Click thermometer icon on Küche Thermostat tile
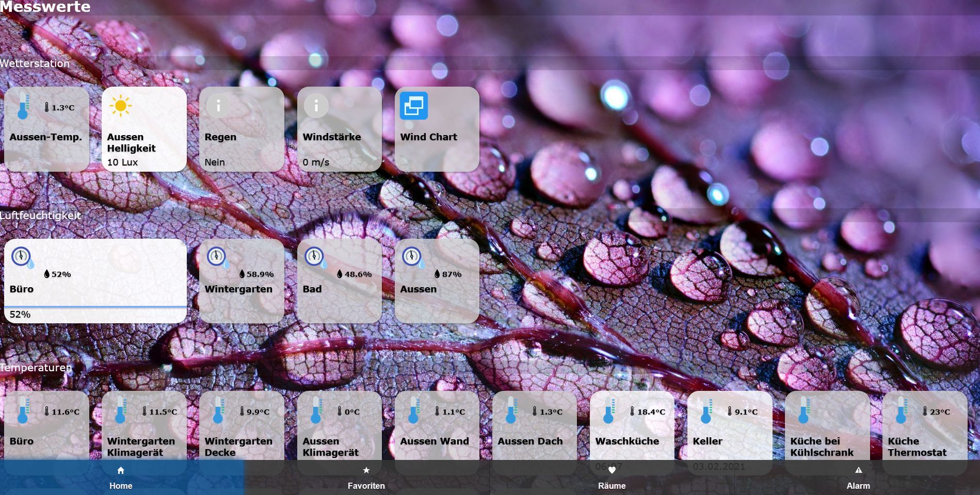 (902, 410)
